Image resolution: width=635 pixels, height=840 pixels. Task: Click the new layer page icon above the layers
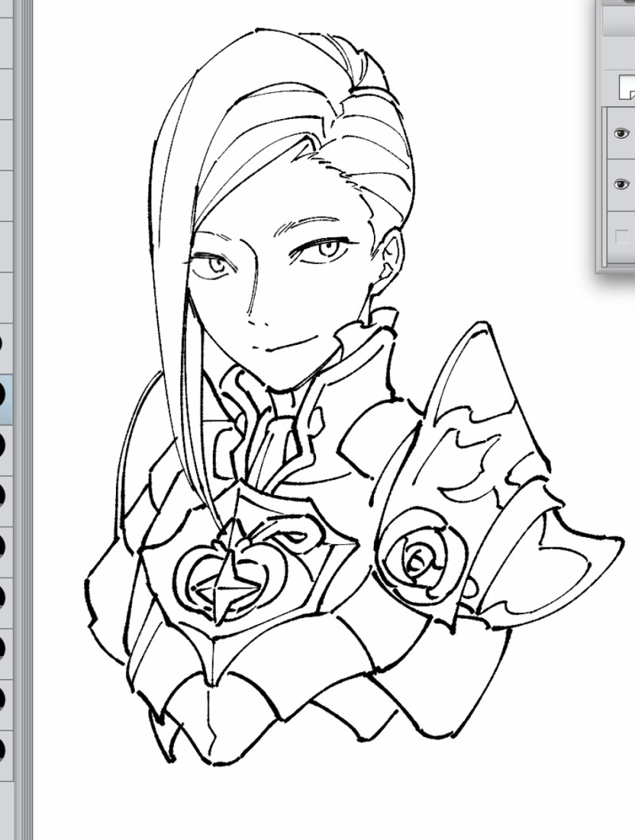627,87
